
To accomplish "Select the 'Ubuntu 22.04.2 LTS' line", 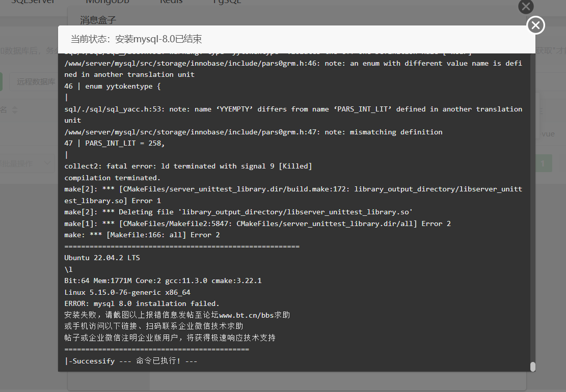I will 102,258.
